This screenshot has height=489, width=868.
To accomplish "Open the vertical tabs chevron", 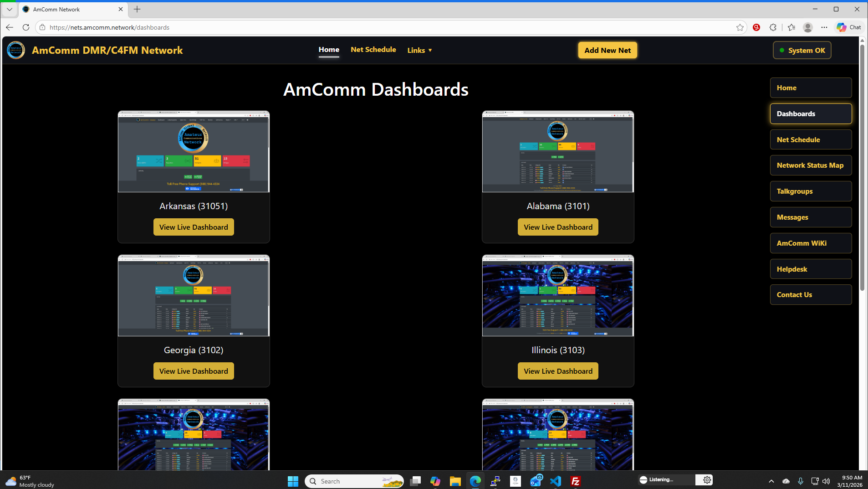I will [9, 9].
